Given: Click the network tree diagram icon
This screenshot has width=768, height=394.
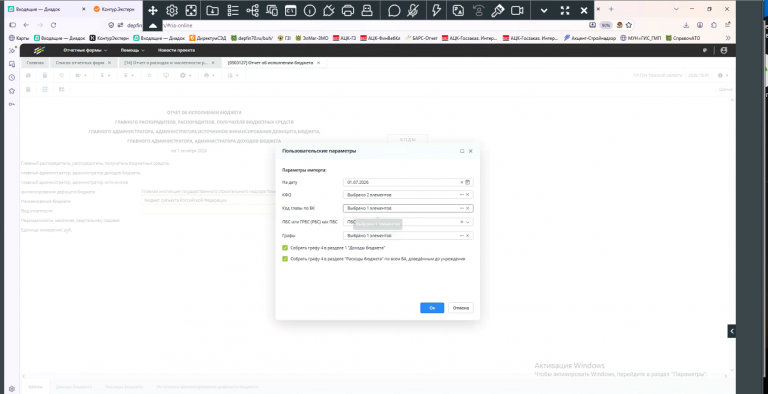Looking at the screenshot, I should [253, 10].
